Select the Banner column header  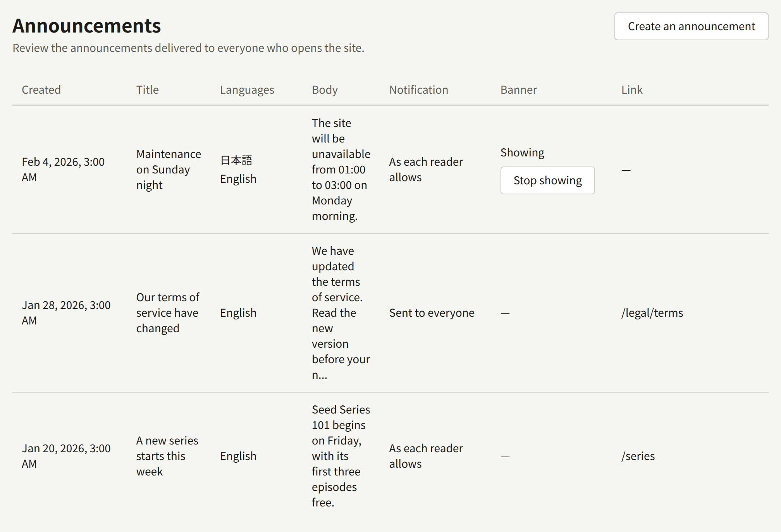[518, 90]
